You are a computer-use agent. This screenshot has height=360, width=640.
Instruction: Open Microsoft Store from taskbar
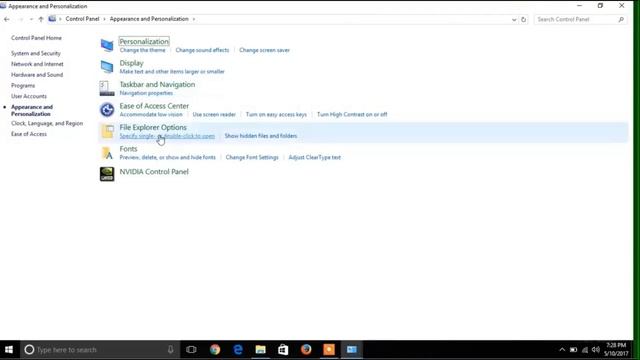283,350
